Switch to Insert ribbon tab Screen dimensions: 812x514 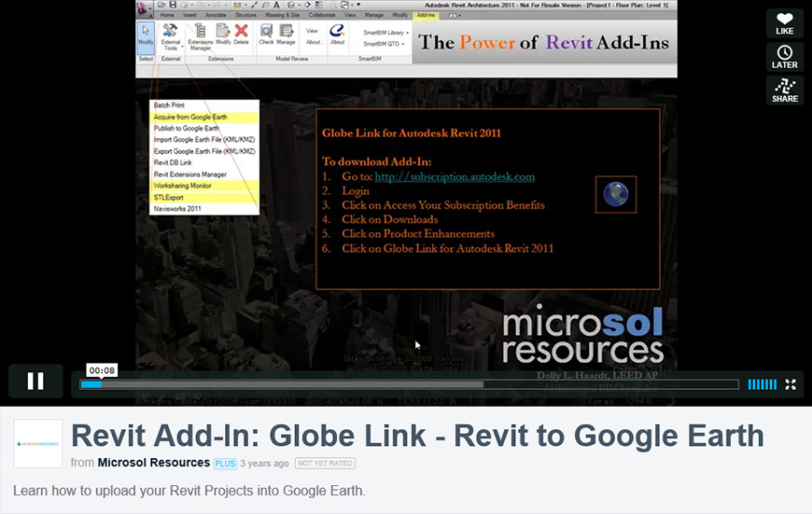(189, 15)
